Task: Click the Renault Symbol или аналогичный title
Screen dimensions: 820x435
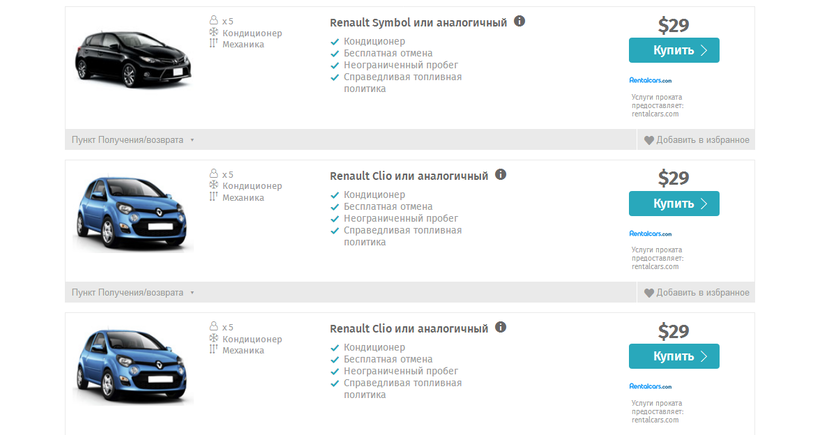Action: (418, 22)
